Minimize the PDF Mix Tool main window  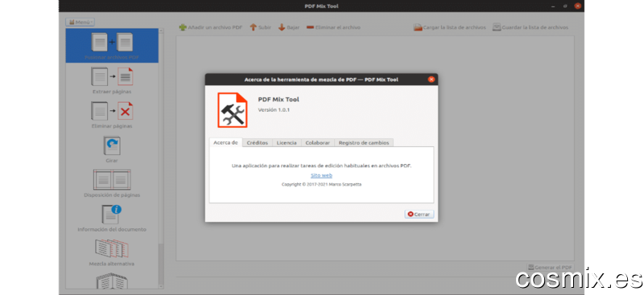point(554,6)
